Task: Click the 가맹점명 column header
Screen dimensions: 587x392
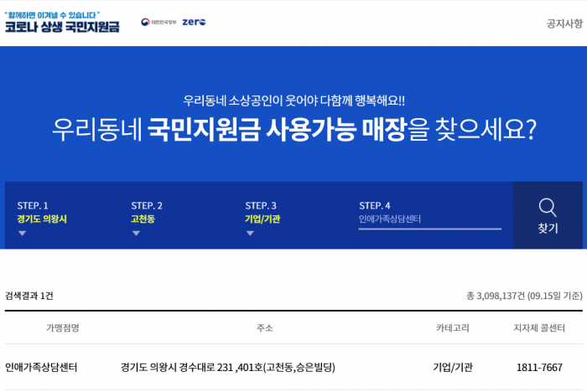Action: 63,328
